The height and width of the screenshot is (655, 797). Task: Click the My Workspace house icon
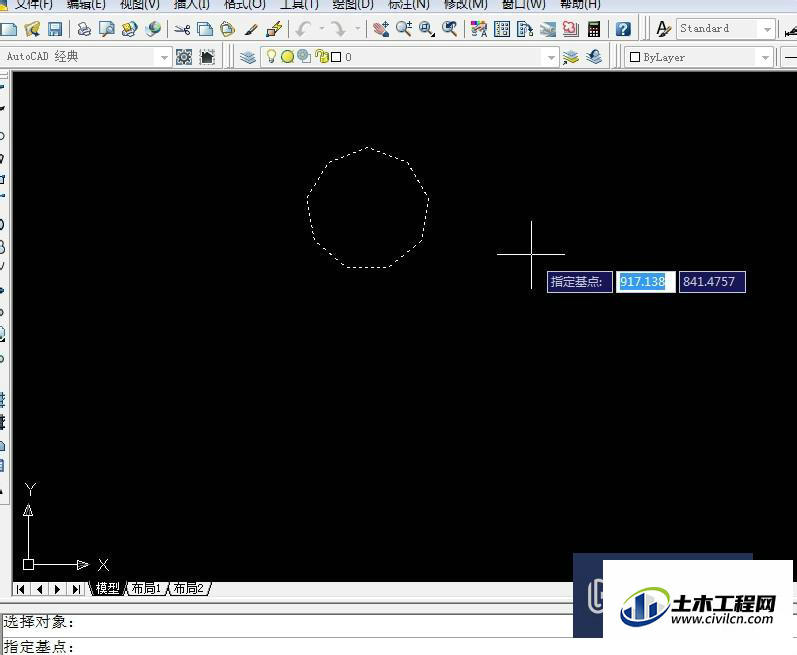pyautogui.click(x=207, y=57)
